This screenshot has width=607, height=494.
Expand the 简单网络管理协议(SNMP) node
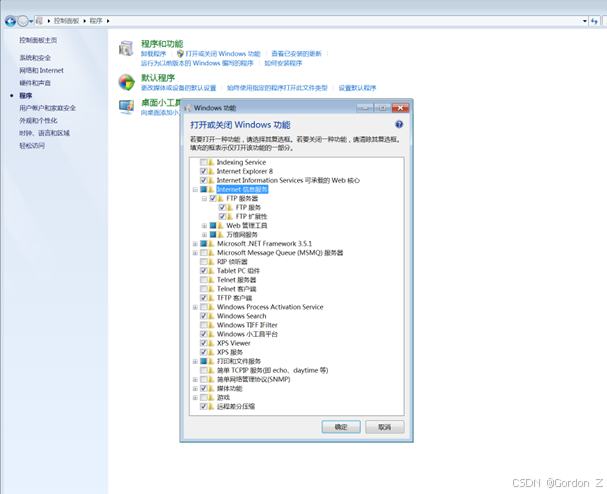coord(195,379)
